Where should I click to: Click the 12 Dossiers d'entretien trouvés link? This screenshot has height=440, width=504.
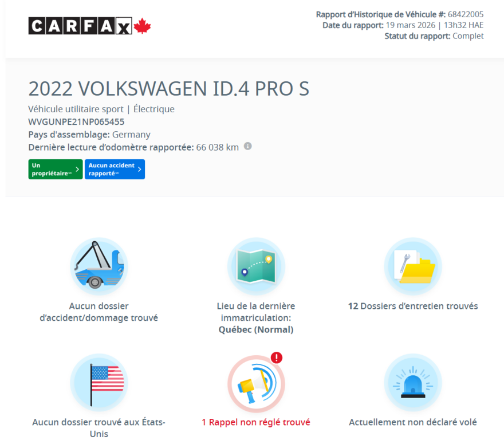click(x=412, y=306)
